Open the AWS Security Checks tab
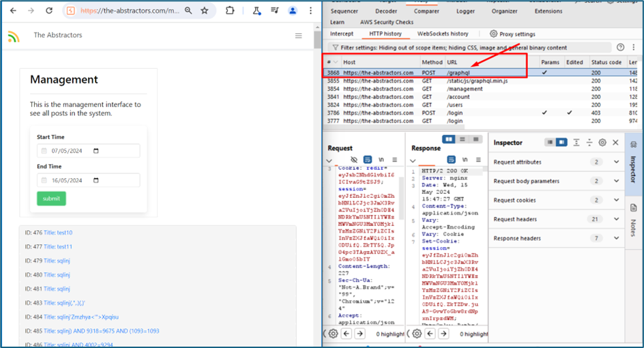 [387, 23]
